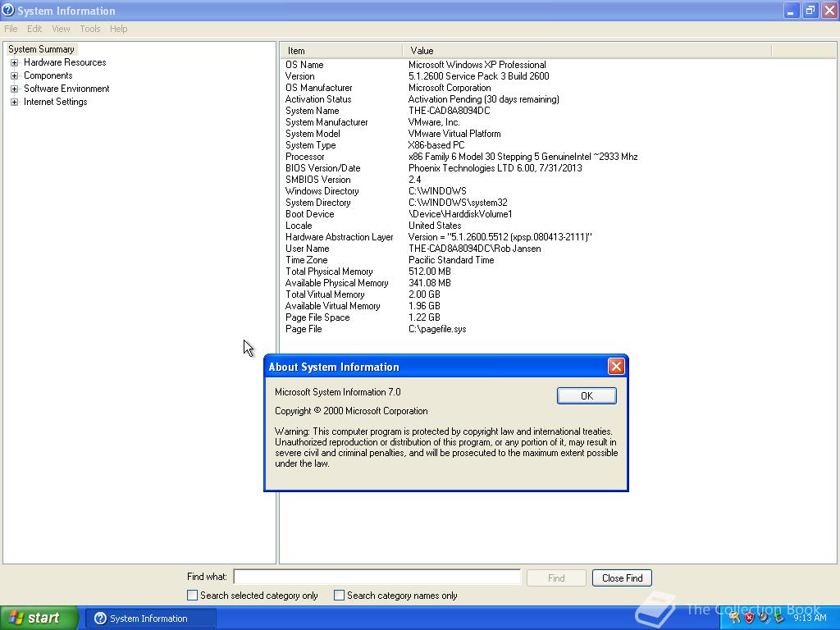The image size is (840, 630).
Task: Expand the Software Environment tree node
Action: 15,89
